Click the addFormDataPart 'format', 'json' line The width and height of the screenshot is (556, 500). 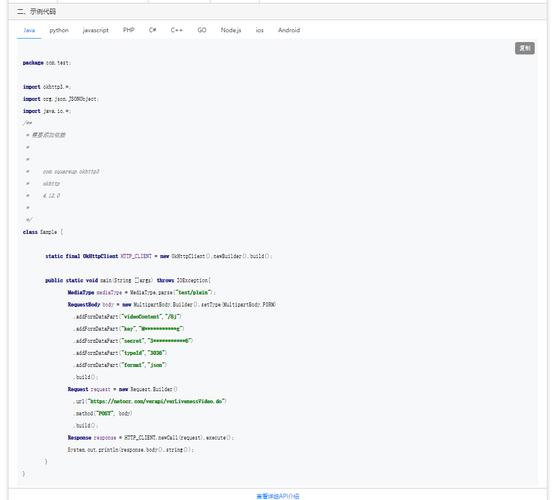coord(120,365)
